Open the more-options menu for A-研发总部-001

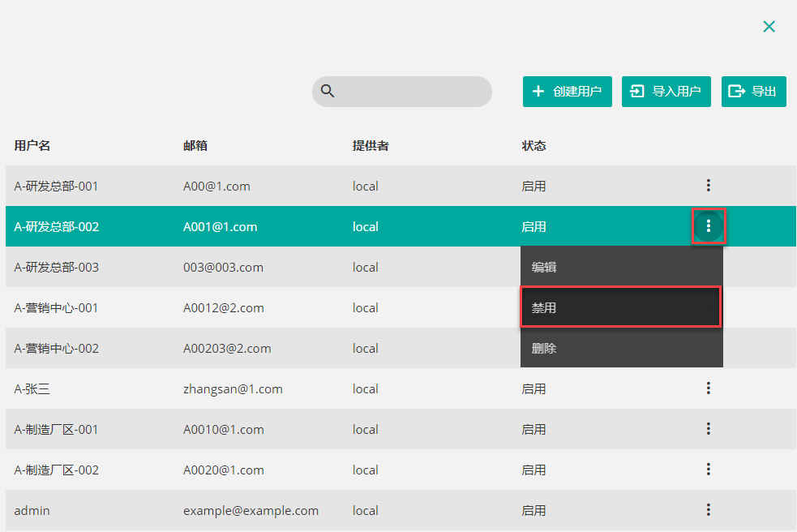pyautogui.click(x=708, y=186)
